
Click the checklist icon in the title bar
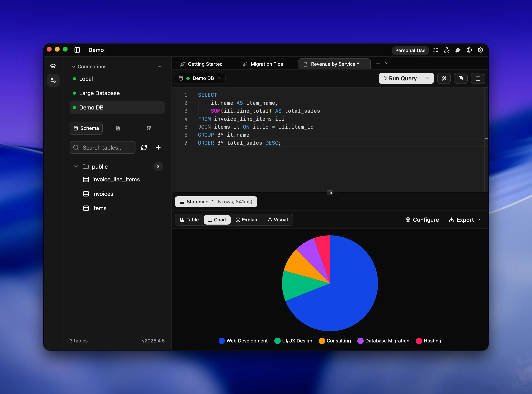point(436,50)
